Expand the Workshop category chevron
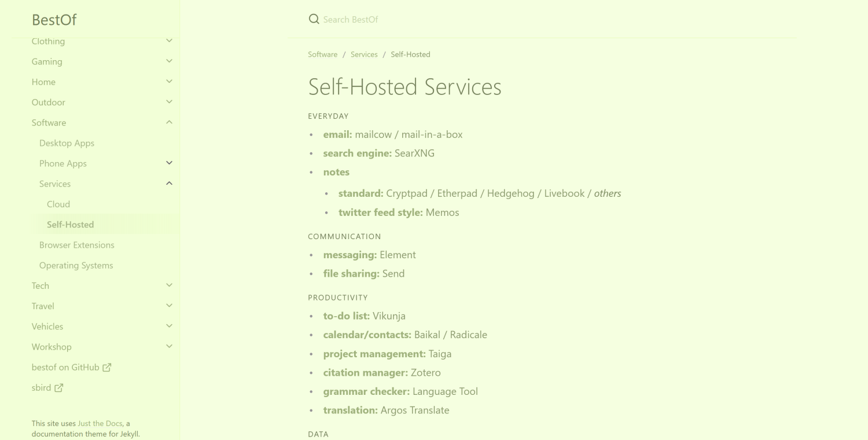The width and height of the screenshot is (868, 440). [169, 347]
